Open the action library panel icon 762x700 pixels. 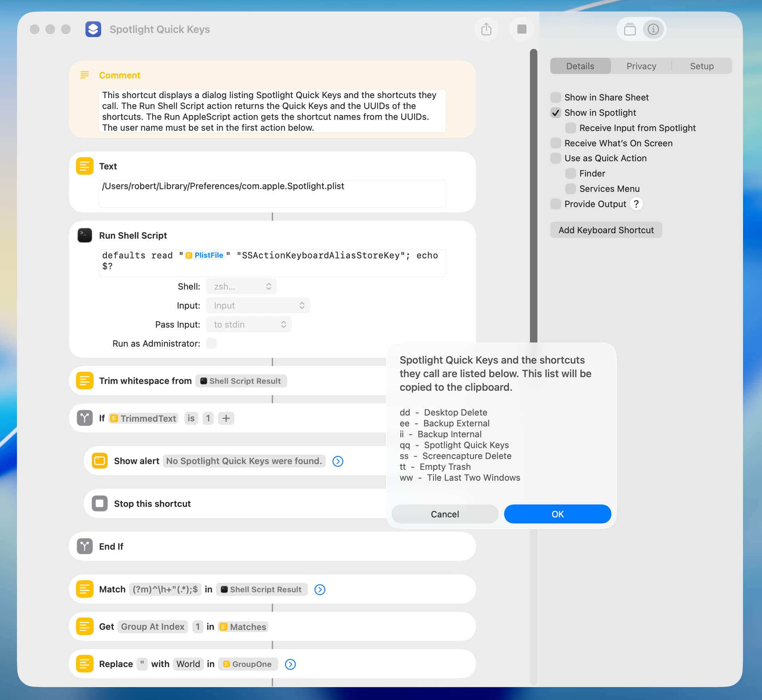point(629,29)
